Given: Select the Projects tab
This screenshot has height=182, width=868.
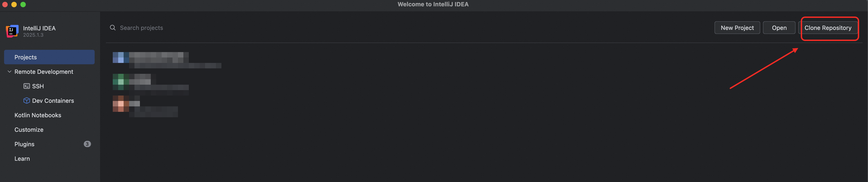Looking at the screenshot, I should tap(49, 57).
